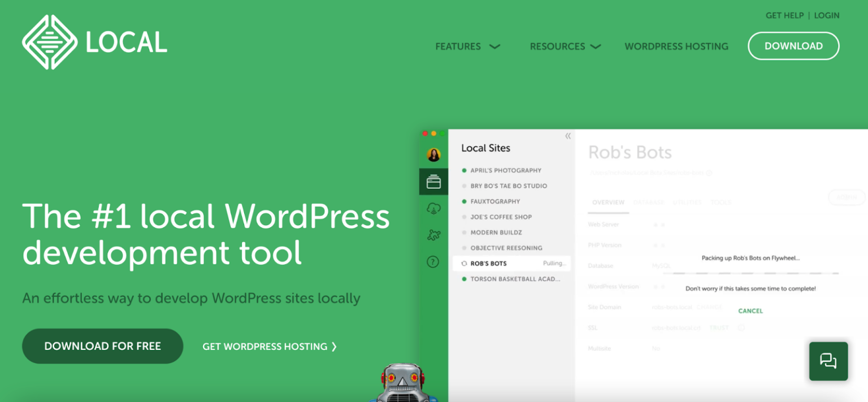868x402 pixels.
Task: Toggle Joe's Coffee Shop status dot
Action: point(465,217)
